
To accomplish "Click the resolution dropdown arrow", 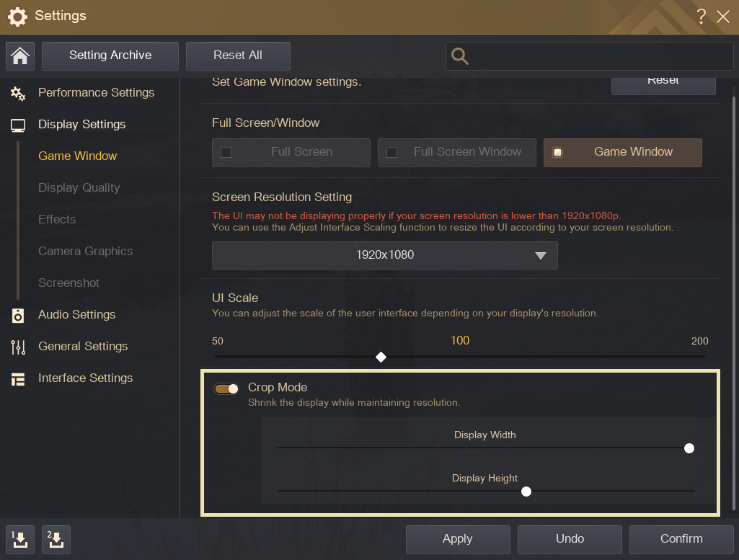I will tap(541, 256).
